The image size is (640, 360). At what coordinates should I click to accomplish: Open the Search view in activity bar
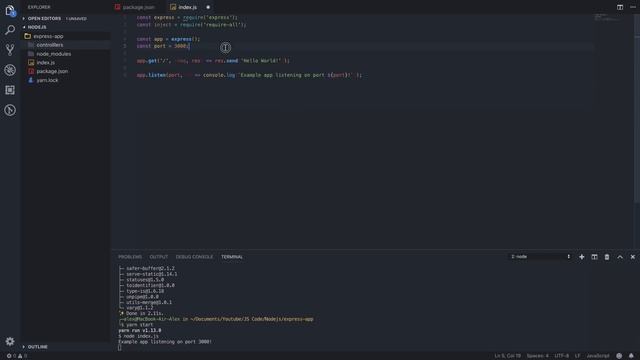10,30
